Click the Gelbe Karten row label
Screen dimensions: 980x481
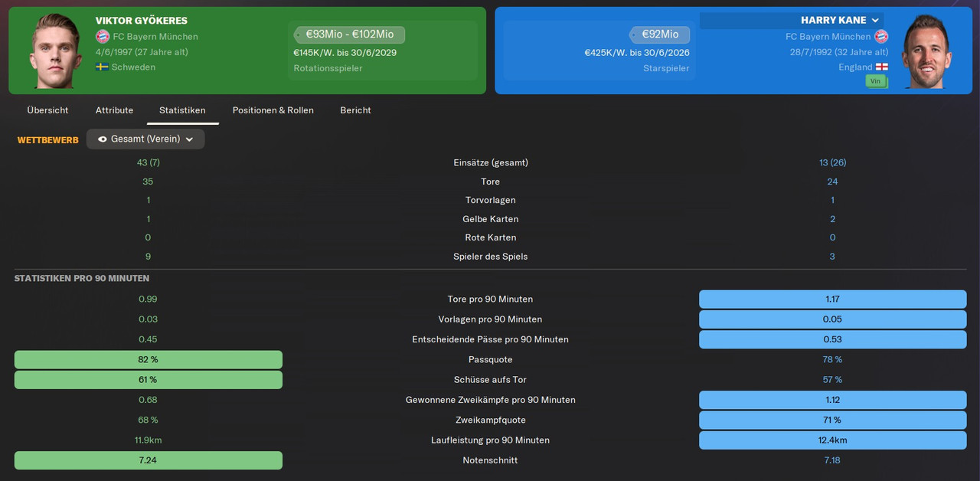pyautogui.click(x=491, y=219)
